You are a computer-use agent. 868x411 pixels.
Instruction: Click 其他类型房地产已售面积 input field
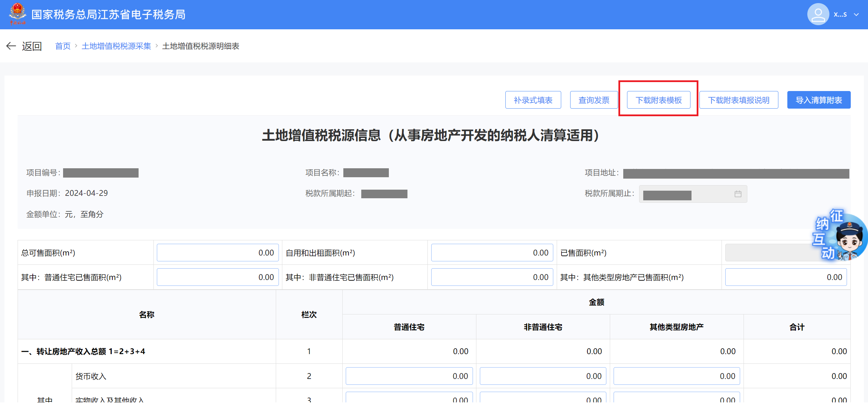(786, 277)
